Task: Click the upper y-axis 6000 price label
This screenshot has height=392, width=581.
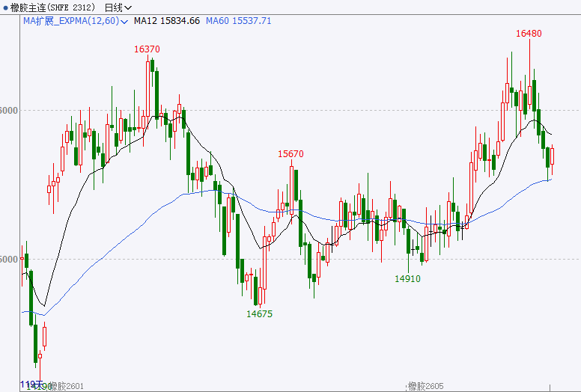Action: point(10,111)
